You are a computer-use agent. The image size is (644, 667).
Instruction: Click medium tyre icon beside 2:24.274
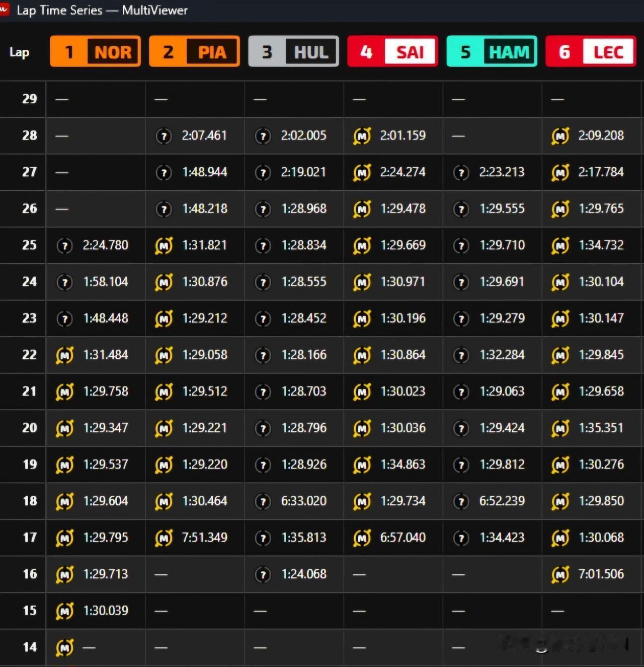[x=362, y=173]
